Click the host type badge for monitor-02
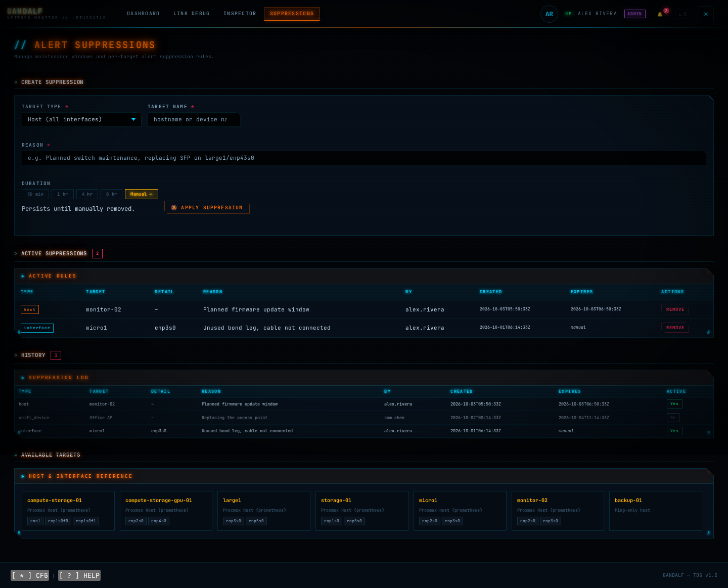This screenshot has width=728, height=588. 30,309
